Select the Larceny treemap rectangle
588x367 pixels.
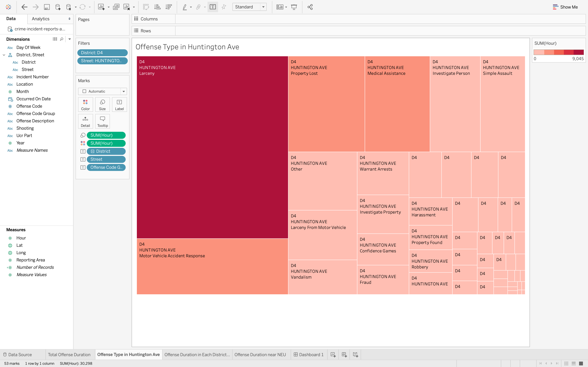(x=212, y=147)
